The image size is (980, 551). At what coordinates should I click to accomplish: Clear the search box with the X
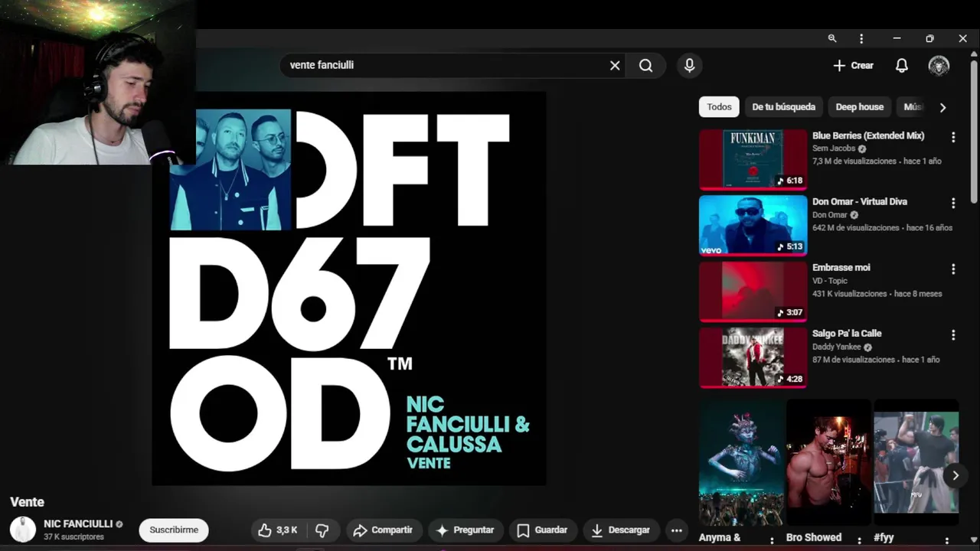point(615,66)
